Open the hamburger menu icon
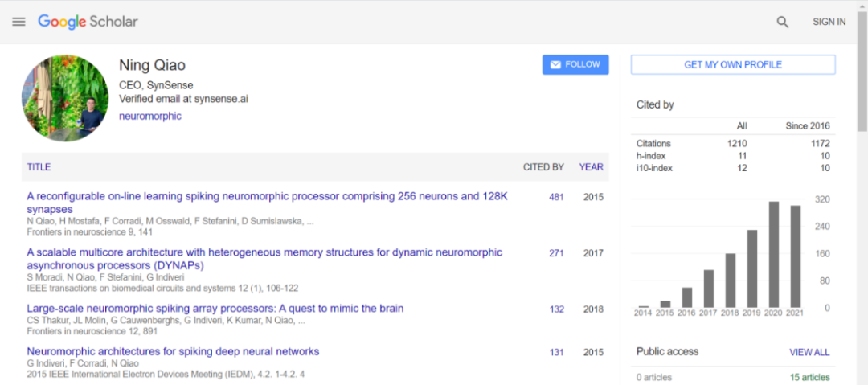The width and height of the screenshot is (868, 385). pyautogui.click(x=18, y=22)
